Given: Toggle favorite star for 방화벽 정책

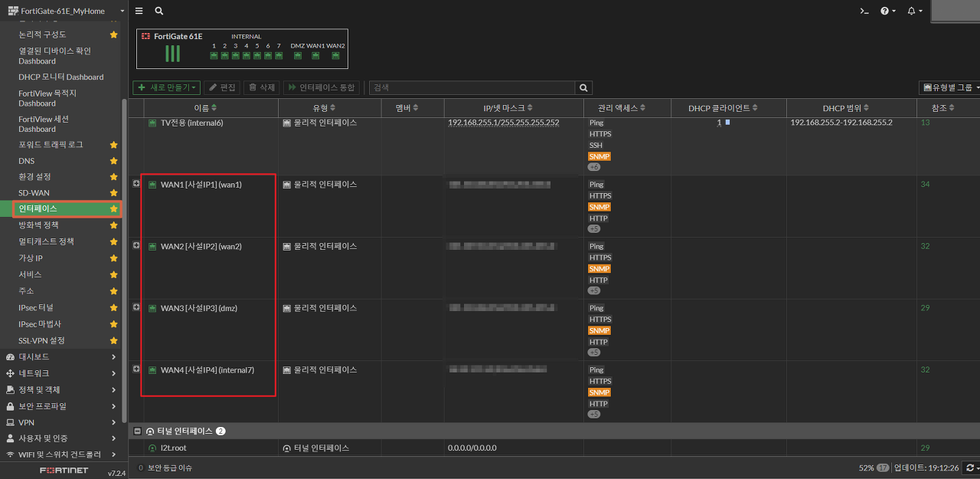Looking at the screenshot, I should (x=113, y=225).
